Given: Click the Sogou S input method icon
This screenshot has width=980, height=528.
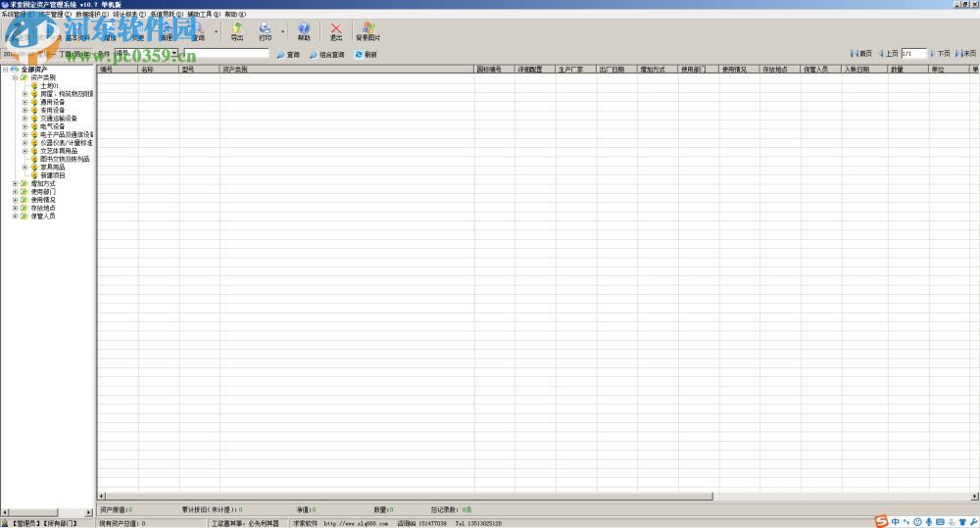Looking at the screenshot, I should (x=881, y=522).
